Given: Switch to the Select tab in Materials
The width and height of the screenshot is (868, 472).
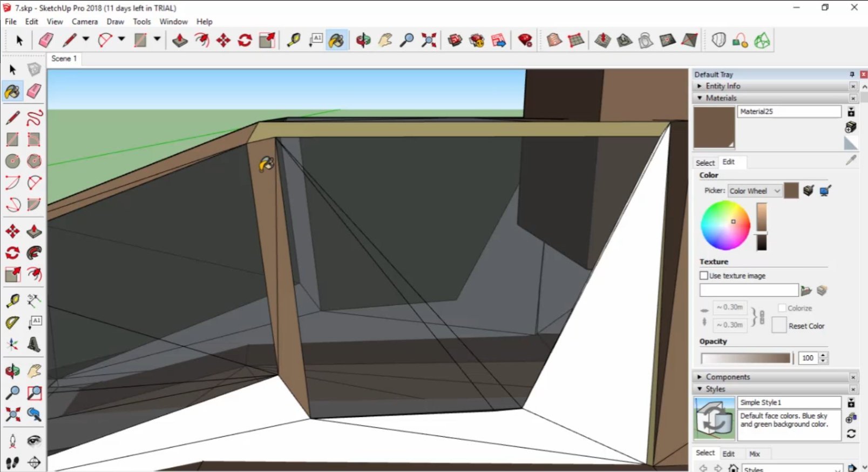Looking at the screenshot, I should coord(705,163).
